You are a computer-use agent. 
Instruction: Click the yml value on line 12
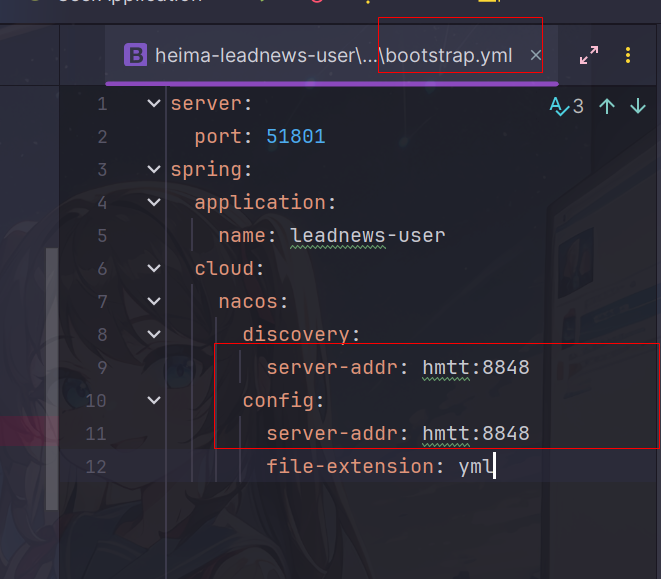click(476, 466)
